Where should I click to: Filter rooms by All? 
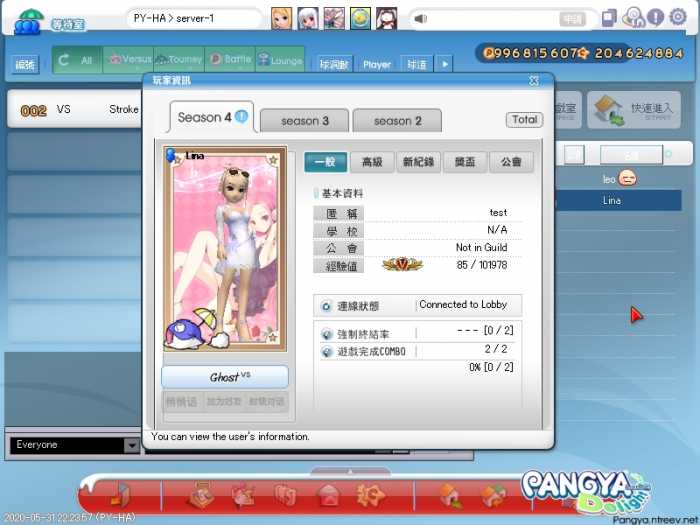pos(78,60)
